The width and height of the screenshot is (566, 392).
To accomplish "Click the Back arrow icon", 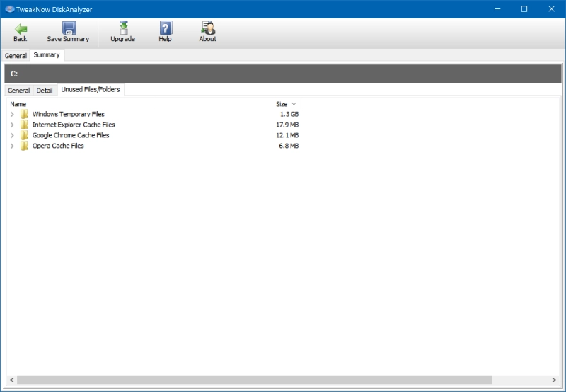I will tap(21, 28).
